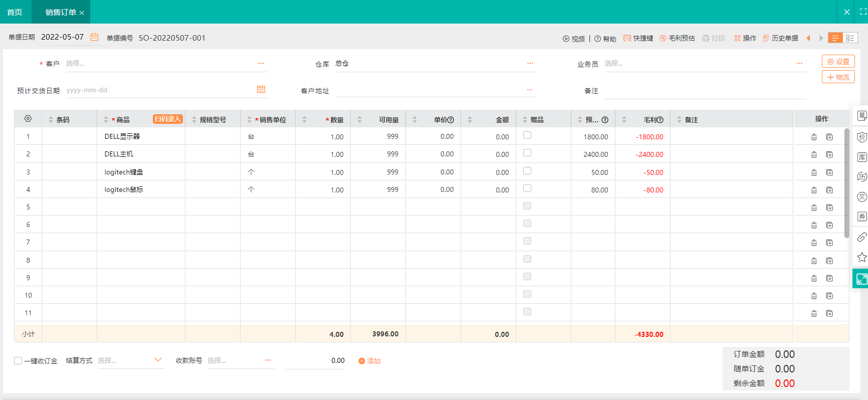Open the document date calendar picker
Viewport: 868px width, 400px height.
coord(94,37)
